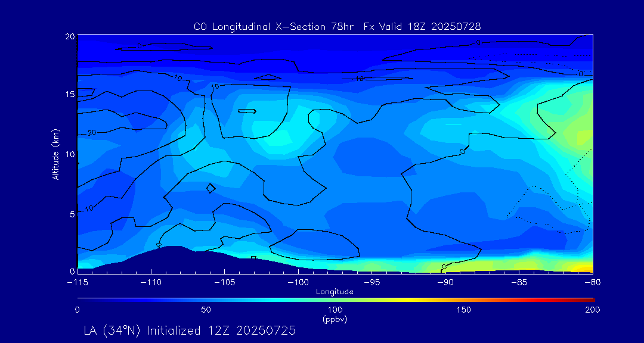Click the '-115' longitude tick label

pyautogui.click(x=78, y=283)
